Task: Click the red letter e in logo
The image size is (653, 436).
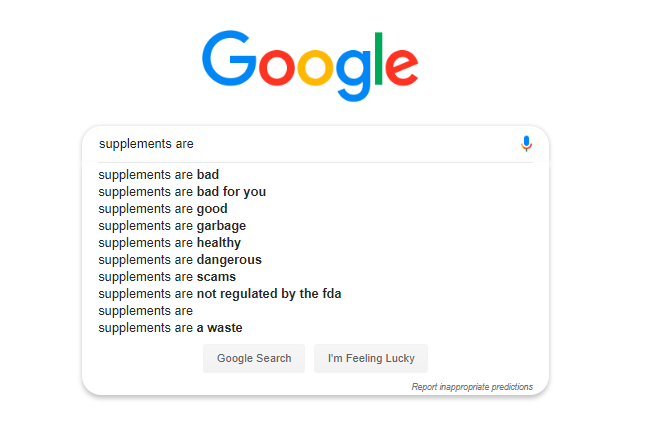Action: 401,67
